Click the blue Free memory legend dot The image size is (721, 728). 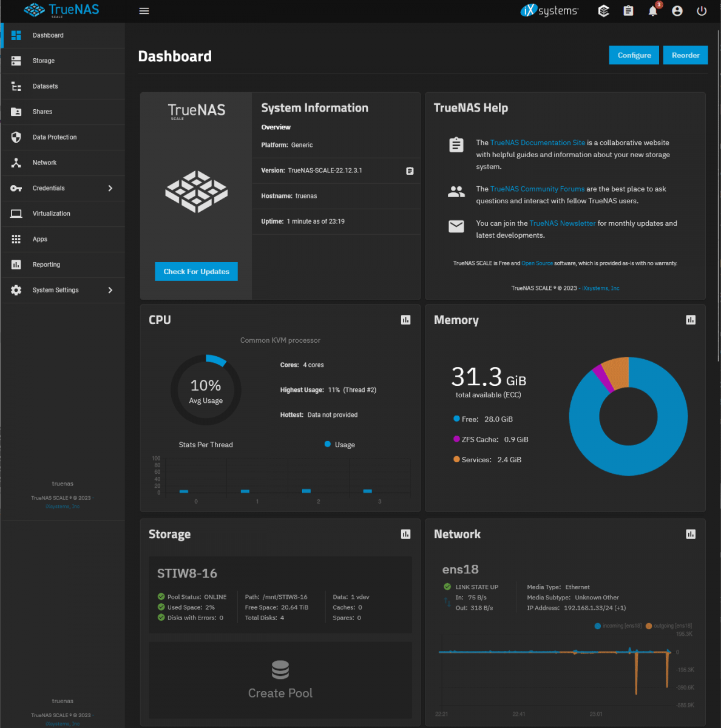coord(456,419)
